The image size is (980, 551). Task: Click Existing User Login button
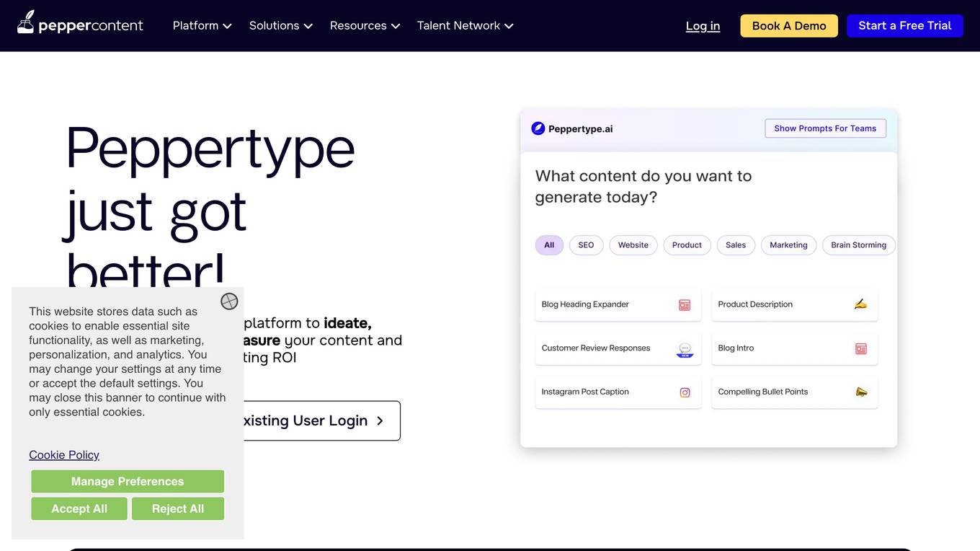pyautogui.click(x=321, y=420)
